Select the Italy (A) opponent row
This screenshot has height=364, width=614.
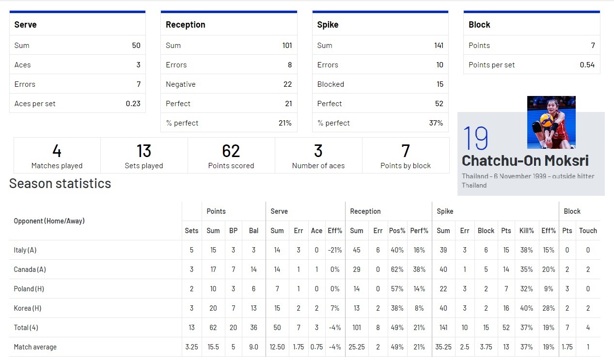304,250
